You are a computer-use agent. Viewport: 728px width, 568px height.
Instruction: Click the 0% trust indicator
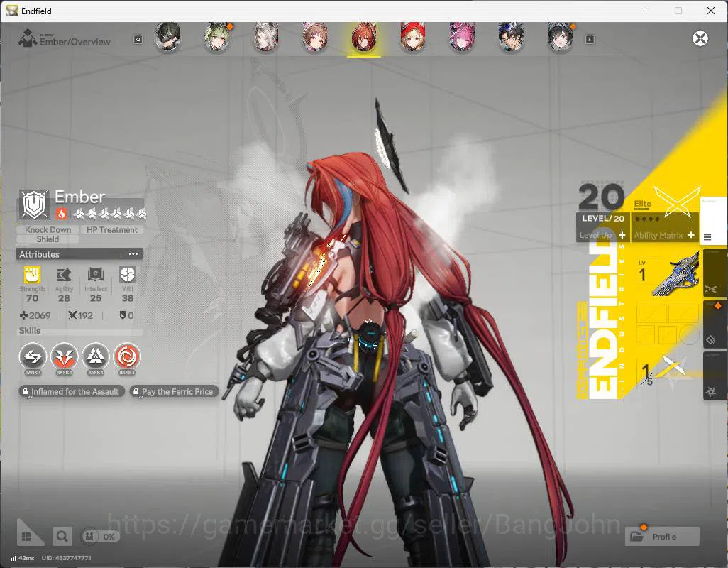pos(100,537)
